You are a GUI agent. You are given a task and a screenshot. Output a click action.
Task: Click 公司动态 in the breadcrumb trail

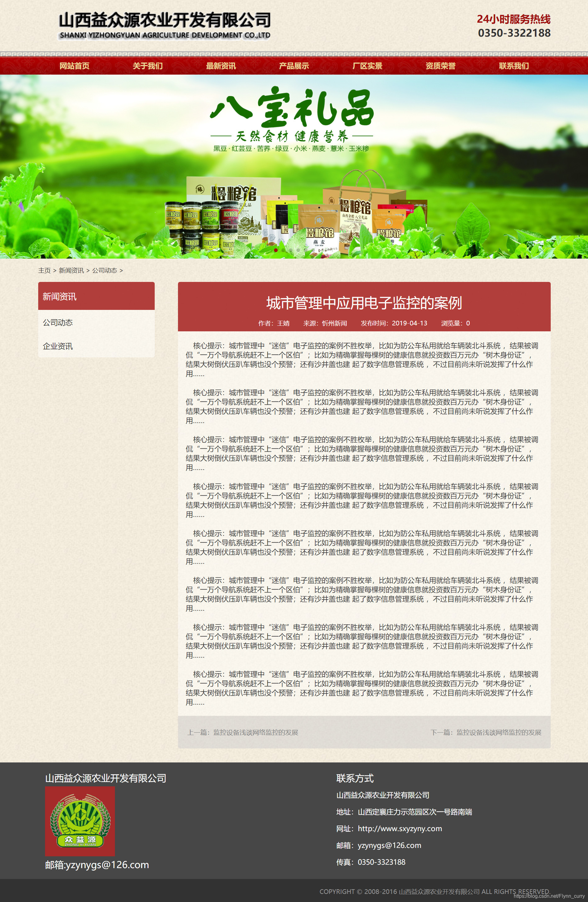pos(105,270)
